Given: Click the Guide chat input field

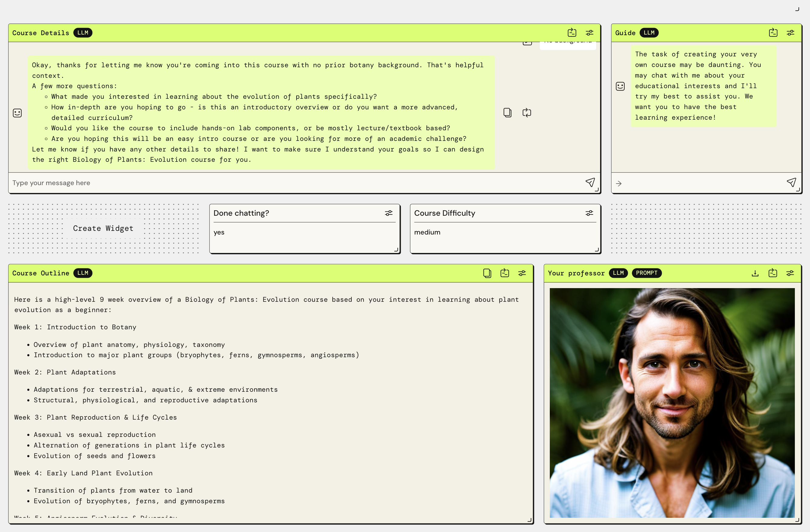Looking at the screenshot, I should coord(701,183).
